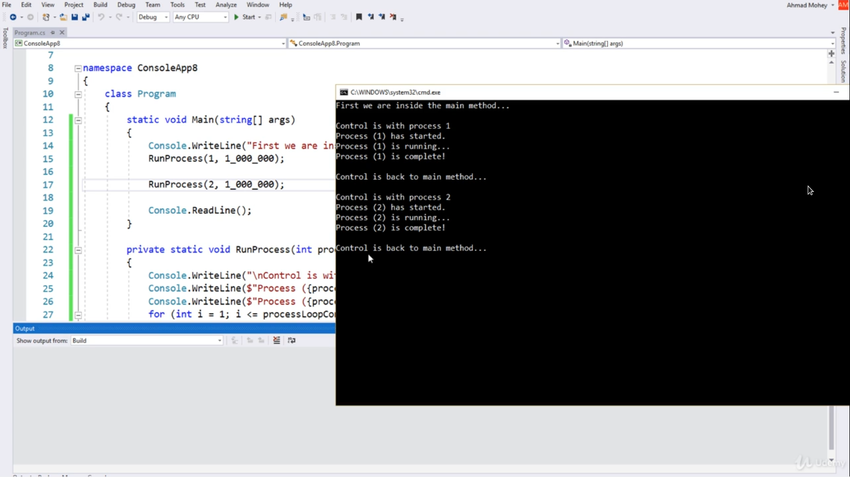This screenshot has height=477, width=850.
Task: Open the Window menu
Action: pos(257,4)
